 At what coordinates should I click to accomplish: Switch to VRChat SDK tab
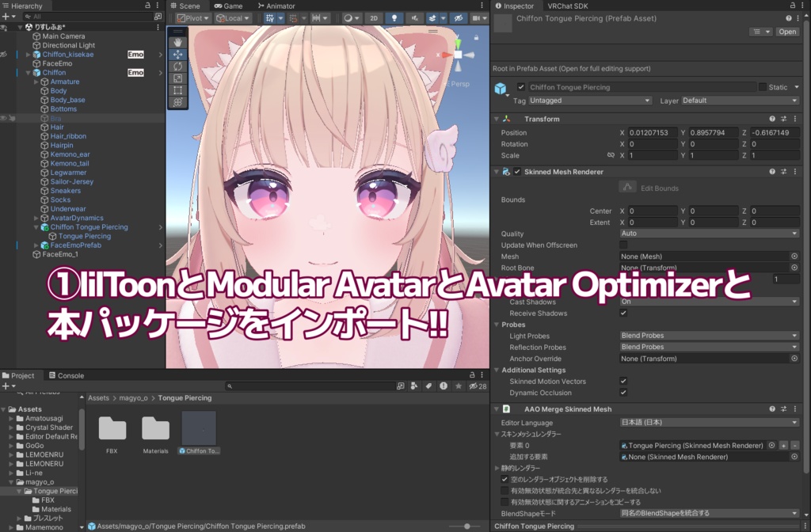[x=568, y=6]
